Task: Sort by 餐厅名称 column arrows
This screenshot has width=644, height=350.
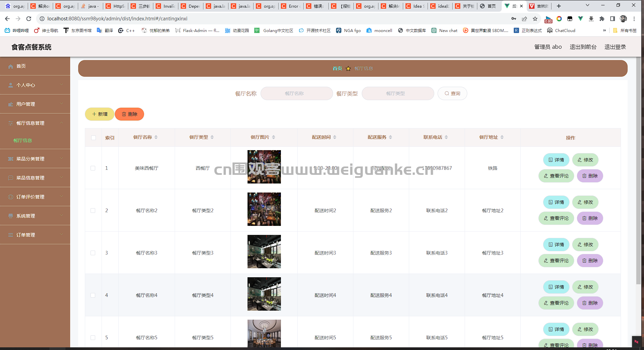Action: (156, 137)
